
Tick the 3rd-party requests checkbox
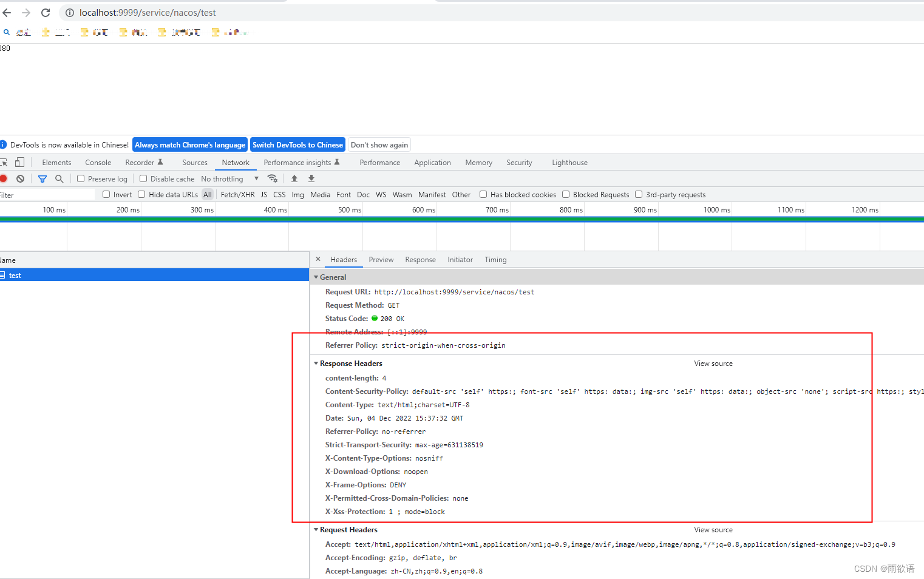pyautogui.click(x=639, y=194)
